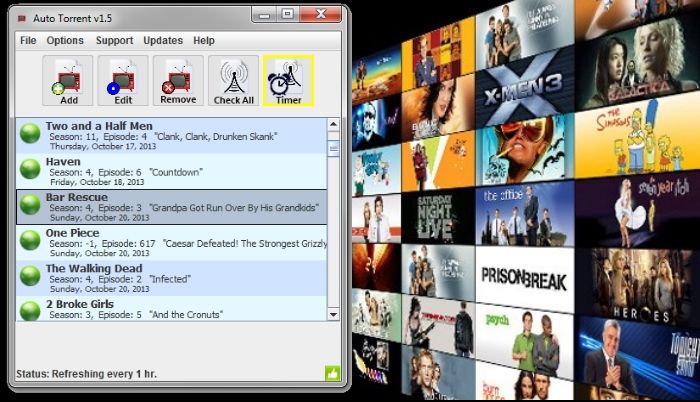
Task: Select the Bar Rescue show title
Action: pos(76,197)
